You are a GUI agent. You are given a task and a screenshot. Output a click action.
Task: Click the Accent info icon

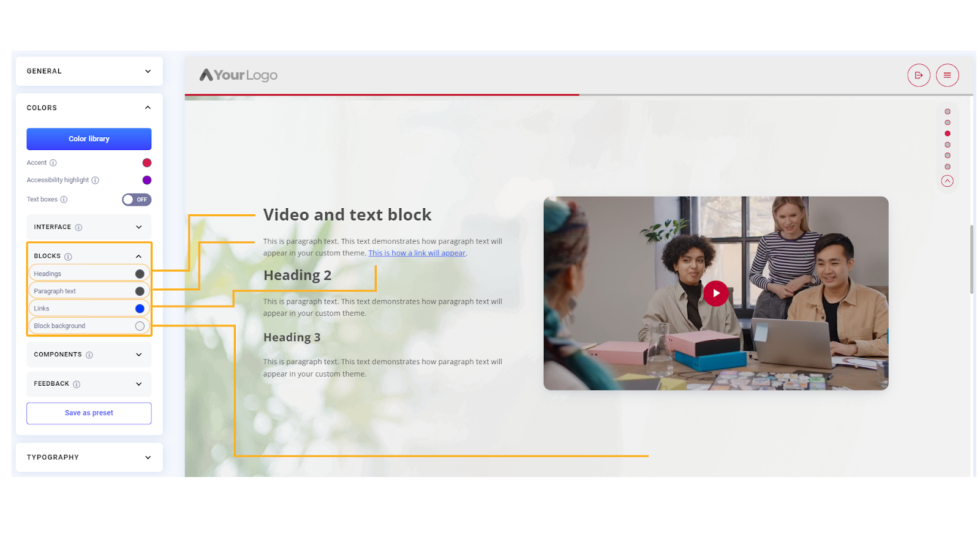(53, 163)
